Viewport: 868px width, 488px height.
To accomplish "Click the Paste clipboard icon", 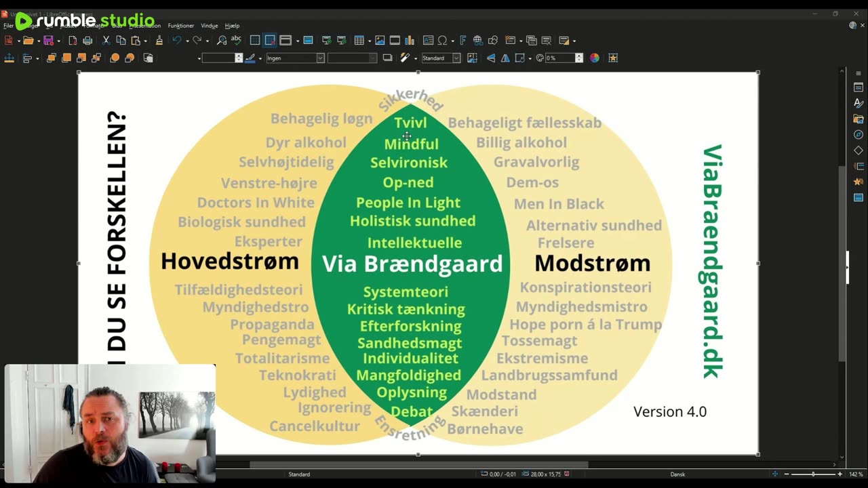I will click(x=136, y=41).
